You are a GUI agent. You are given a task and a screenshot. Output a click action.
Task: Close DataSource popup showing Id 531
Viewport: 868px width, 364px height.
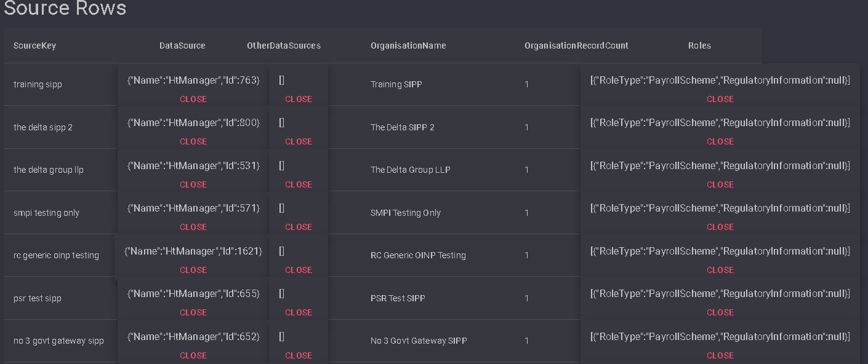(x=193, y=184)
